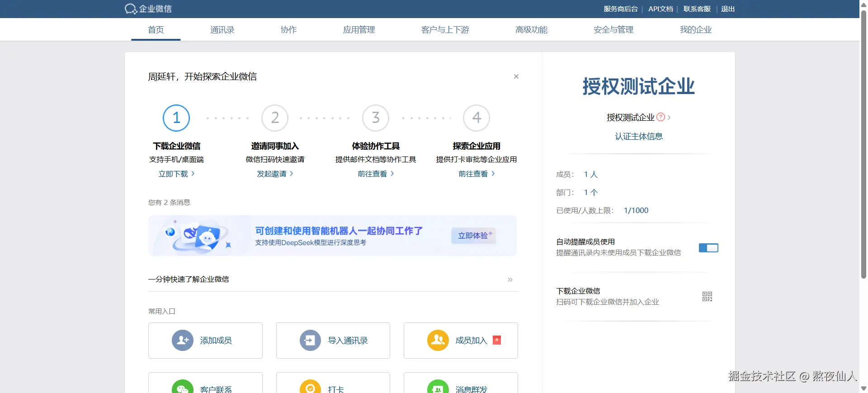This screenshot has height=393, width=868.
Task: Select step 1 circle 下载企业微信
Action: [176, 118]
